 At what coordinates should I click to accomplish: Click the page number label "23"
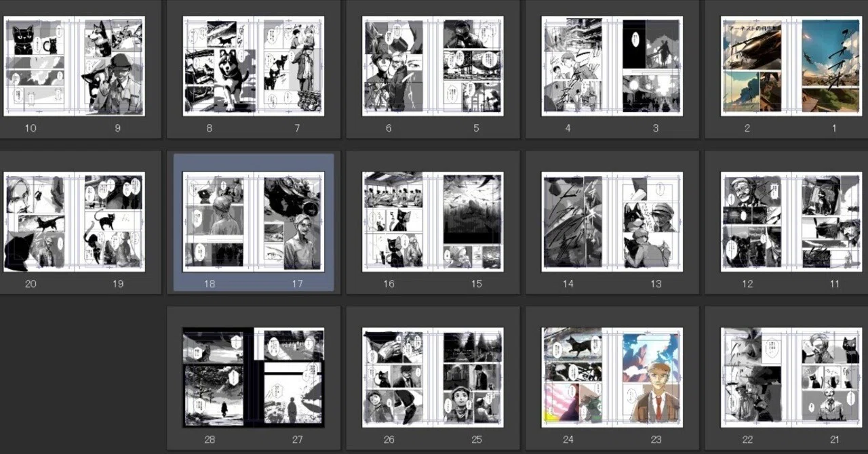click(655, 440)
